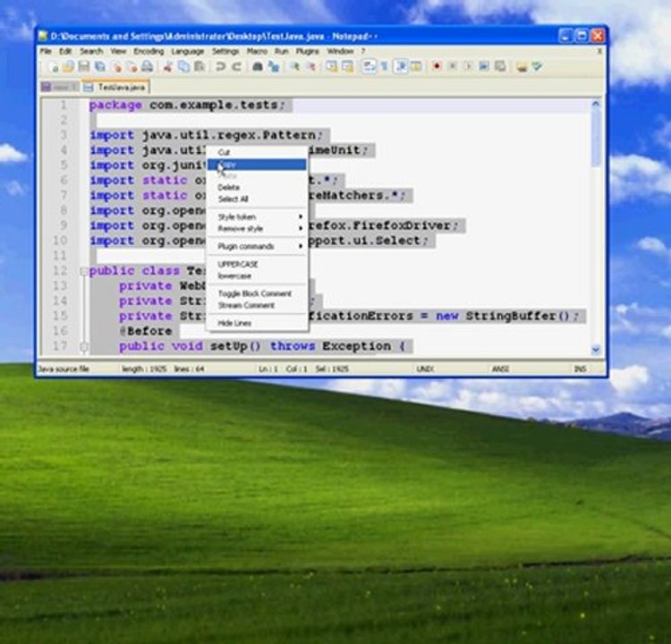The height and width of the screenshot is (644, 671).
Task: Choose Copy in the context menu
Action: pyautogui.click(x=257, y=165)
